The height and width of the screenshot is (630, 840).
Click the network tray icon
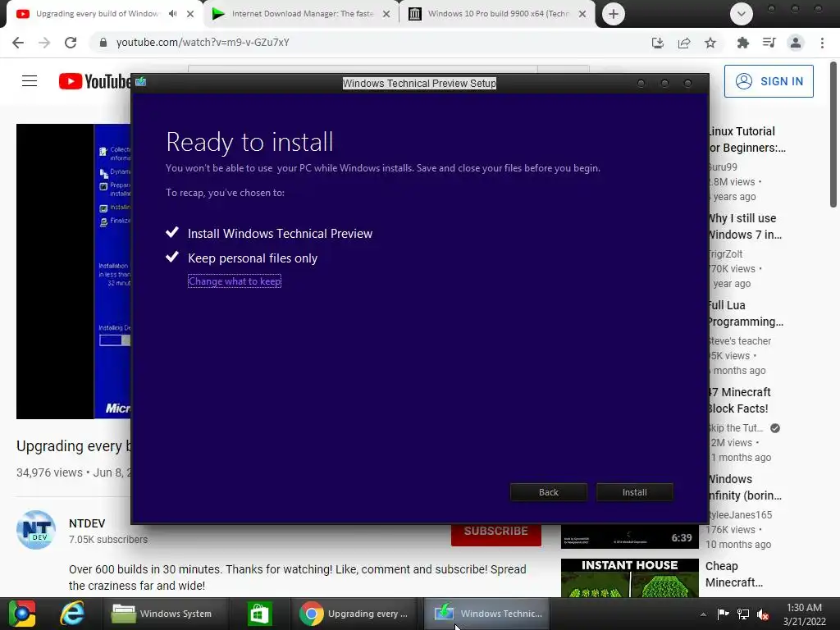[x=743, y=614]
